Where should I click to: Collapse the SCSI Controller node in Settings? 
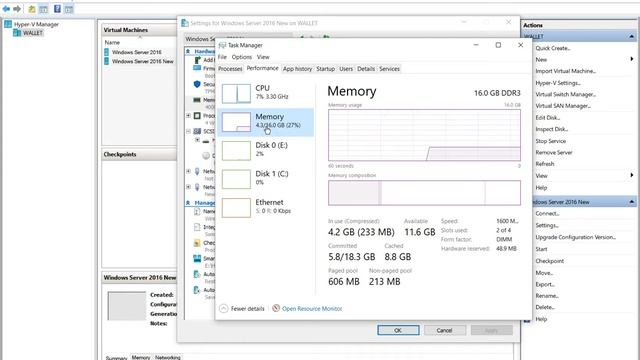pyautogui.click(x=189, y=131)
